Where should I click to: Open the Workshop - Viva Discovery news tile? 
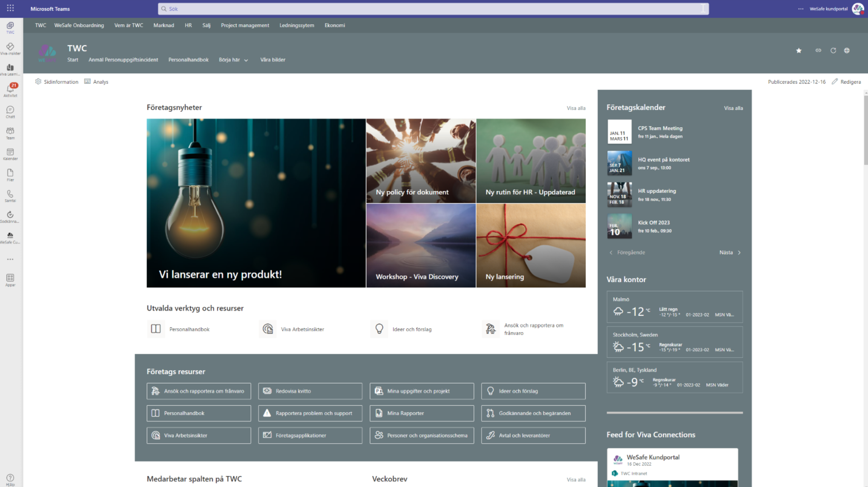[x=421, y=246]
